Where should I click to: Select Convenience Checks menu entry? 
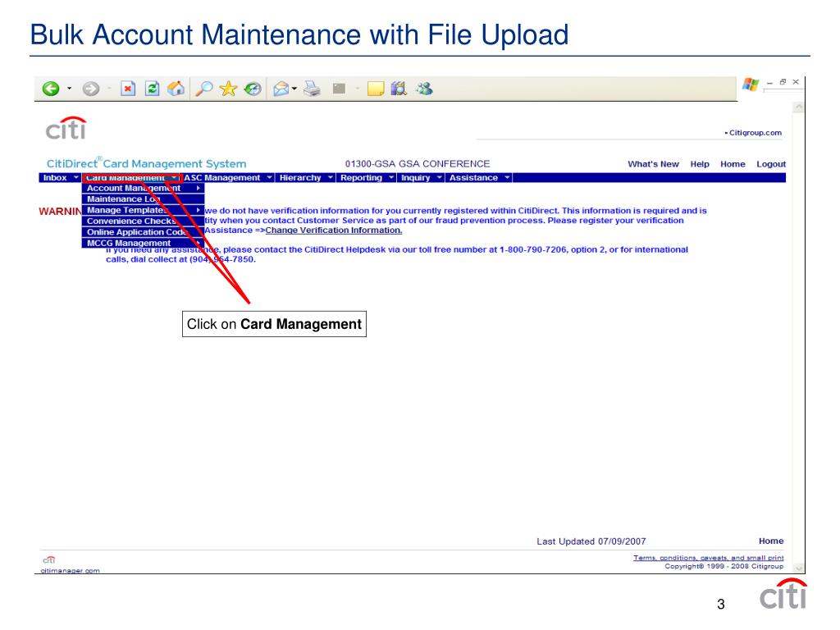(x=143, y=221)
